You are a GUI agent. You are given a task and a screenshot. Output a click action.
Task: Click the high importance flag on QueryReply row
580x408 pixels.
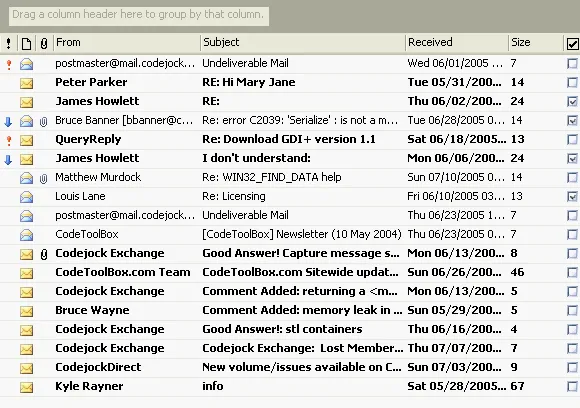9,140
